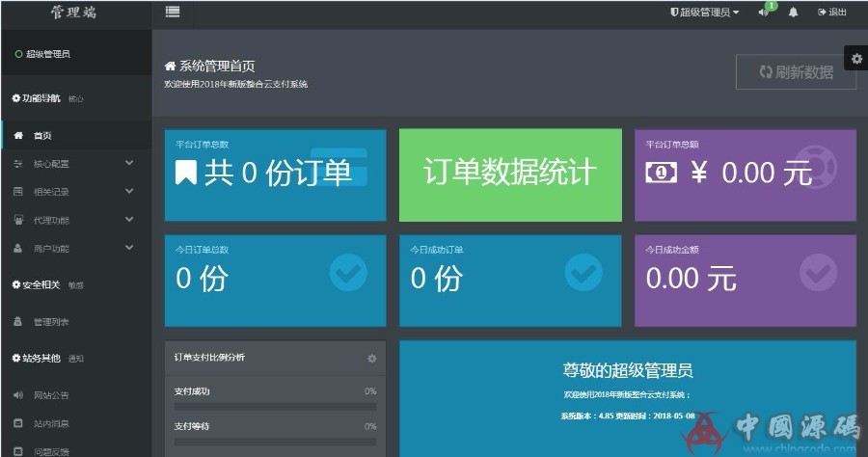Click the 0.00 元 value in the 今日成功金额 card
The width and height of the screenshot is (868, 457).
691,278
